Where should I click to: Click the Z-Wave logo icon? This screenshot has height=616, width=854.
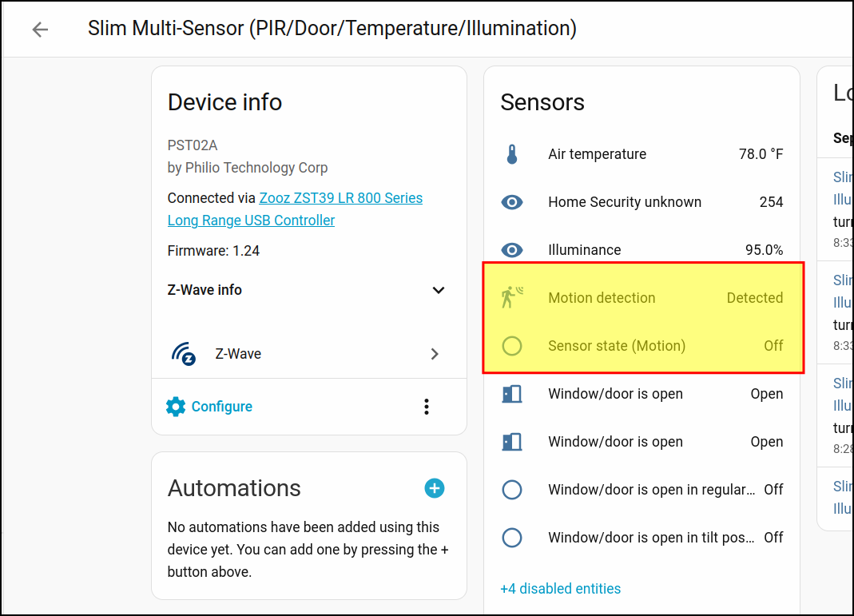click(185, 354)
